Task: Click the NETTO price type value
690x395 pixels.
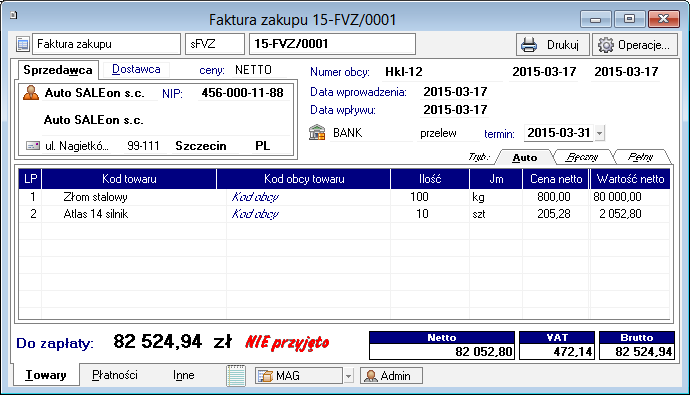Action: click(x=253, y=70)
